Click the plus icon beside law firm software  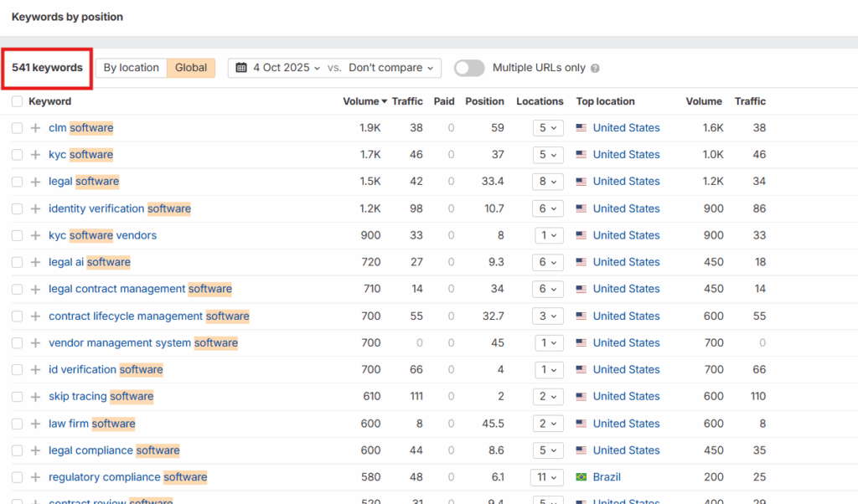click(35, 424)
